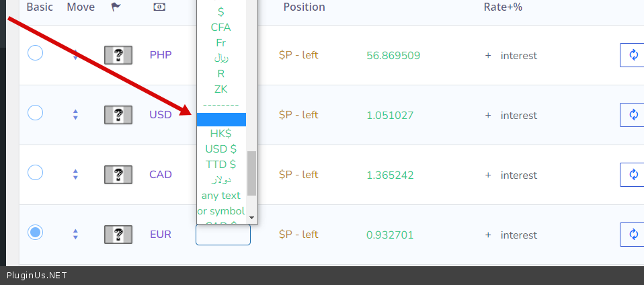The image size is (644, 285).
Task: Choose the CFA symbol option
Action: tap(221, 28)
